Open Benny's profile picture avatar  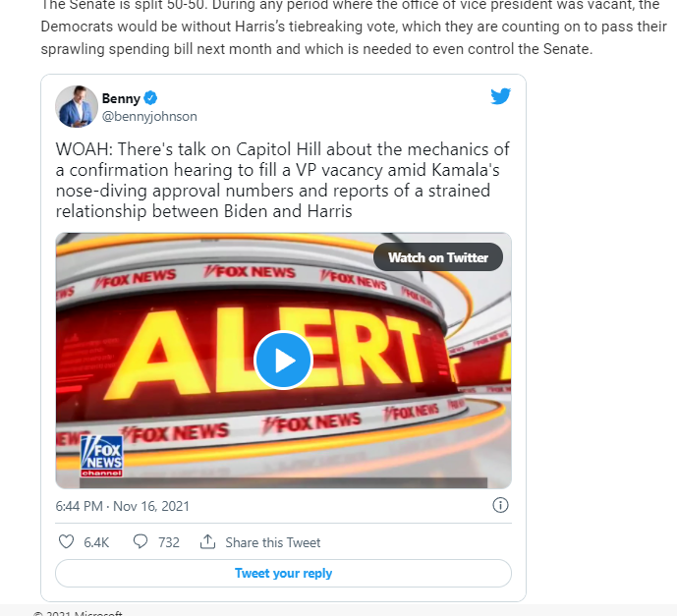click(x=77, y=106)
